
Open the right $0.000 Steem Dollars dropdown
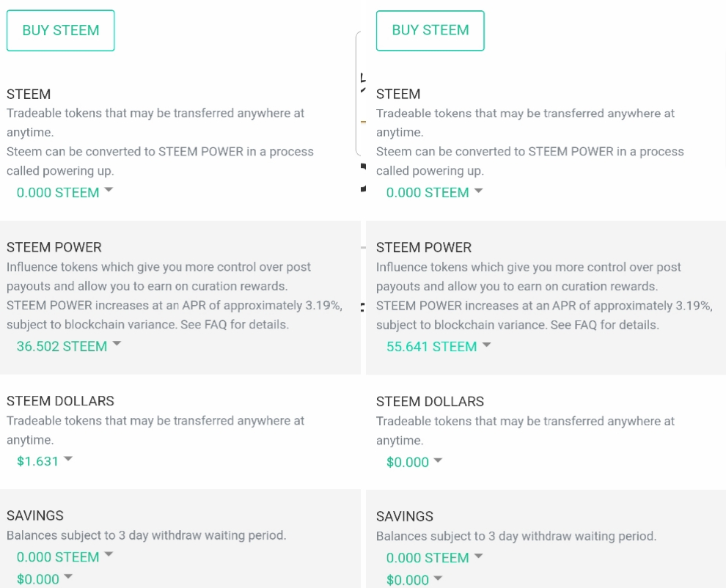[x=414, y=462]
